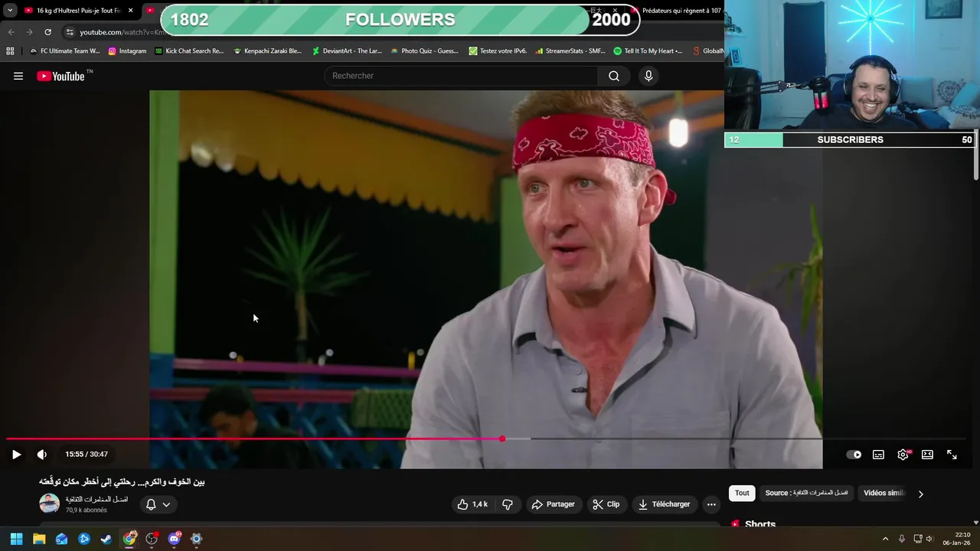Toggle the notification bell for the channel
This screenshot has height=551, width=980.
point(151,504)
